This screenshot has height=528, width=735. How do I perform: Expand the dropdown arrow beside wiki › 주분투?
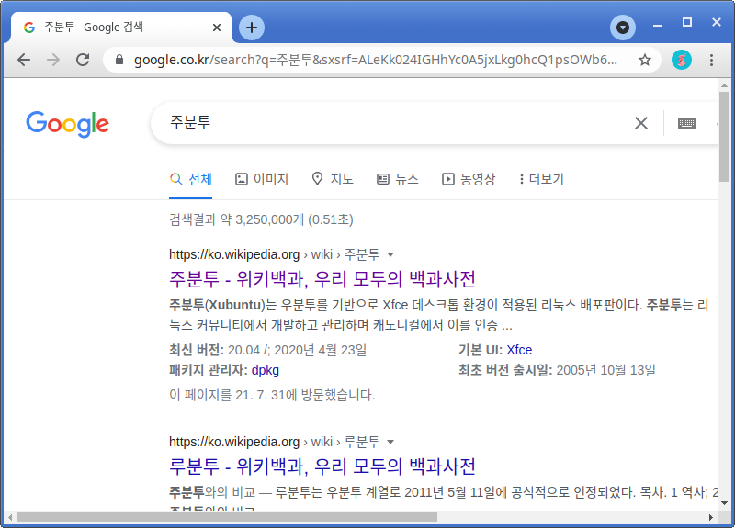[390, 255]
